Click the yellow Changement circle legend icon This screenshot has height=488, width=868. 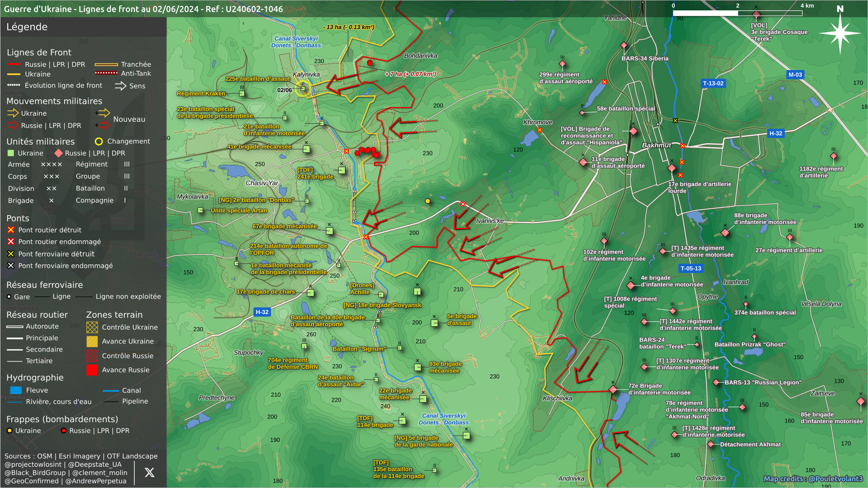(x=99, y=141)
